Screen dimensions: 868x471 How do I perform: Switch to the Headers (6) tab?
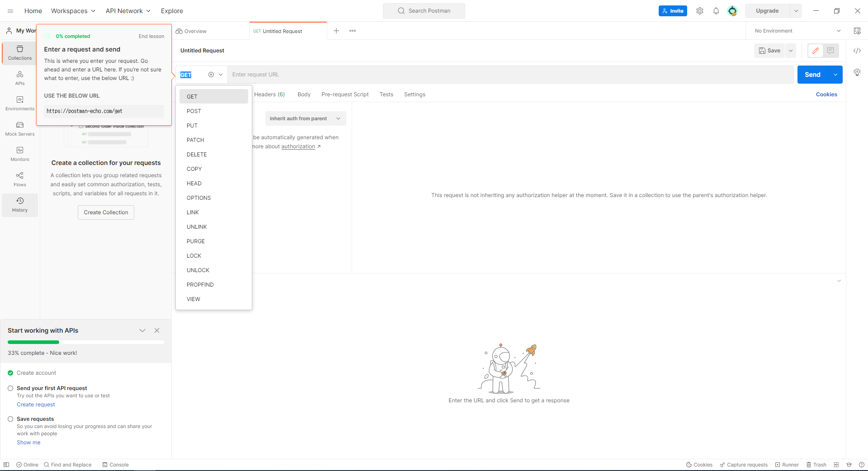click(x=269, y=94)
